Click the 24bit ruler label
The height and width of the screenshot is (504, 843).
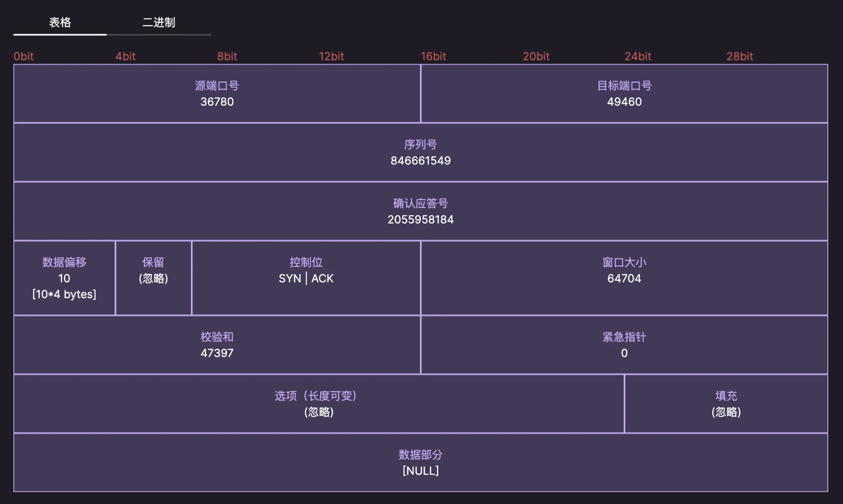[638, 56]
